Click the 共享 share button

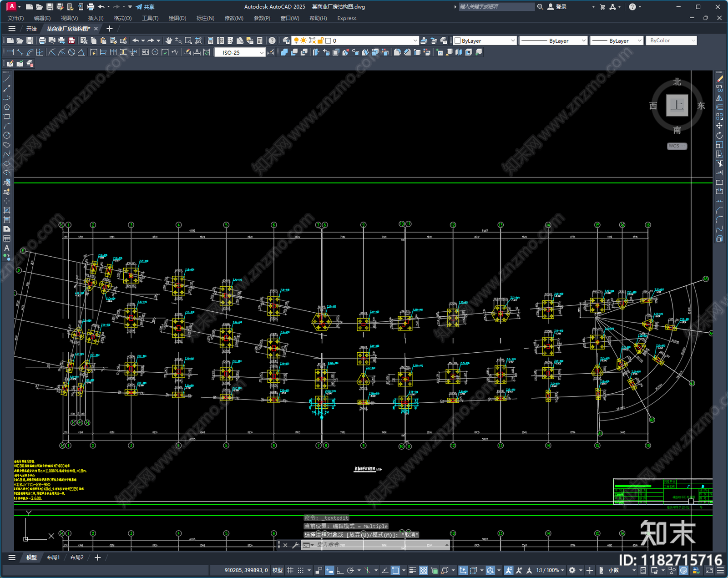145,7
